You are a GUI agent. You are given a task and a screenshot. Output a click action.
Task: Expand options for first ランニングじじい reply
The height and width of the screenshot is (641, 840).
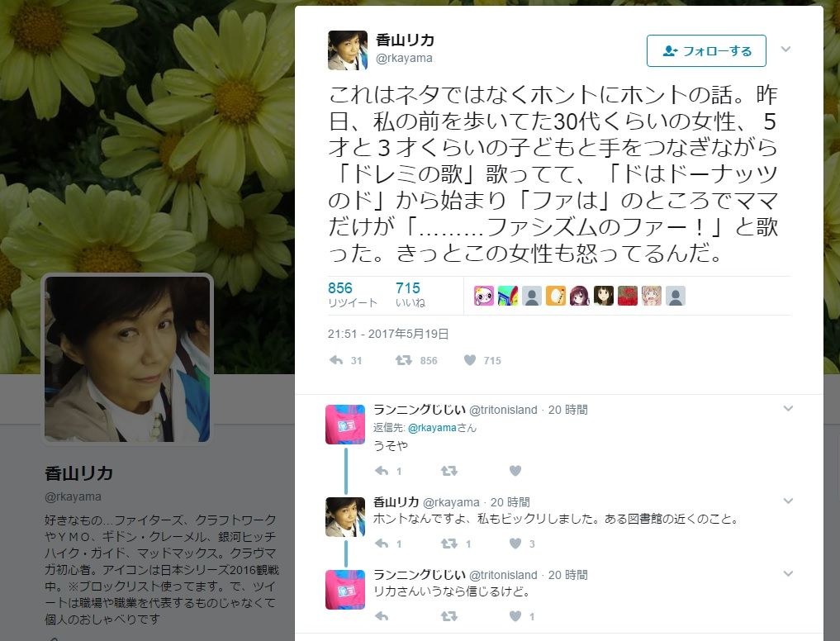click(788, 408)
